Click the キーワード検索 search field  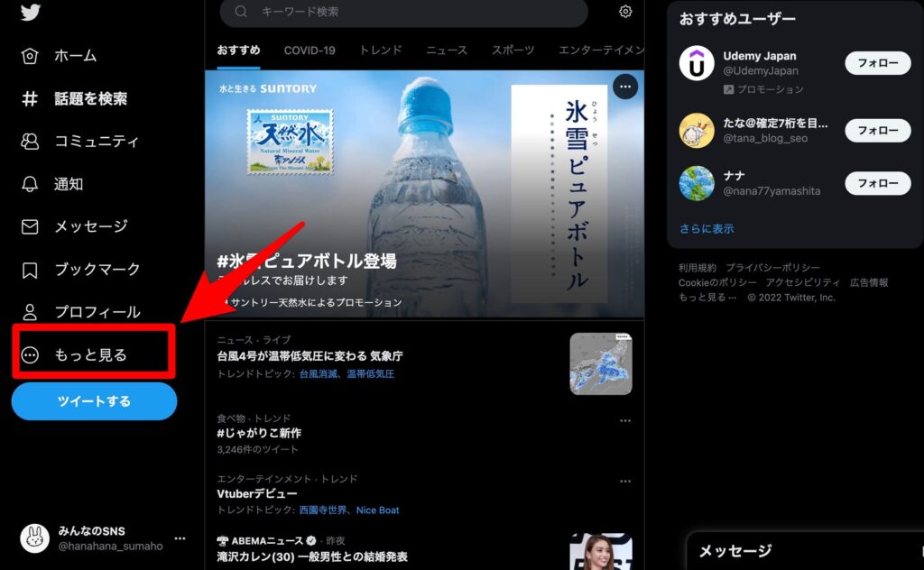point(403,11)
